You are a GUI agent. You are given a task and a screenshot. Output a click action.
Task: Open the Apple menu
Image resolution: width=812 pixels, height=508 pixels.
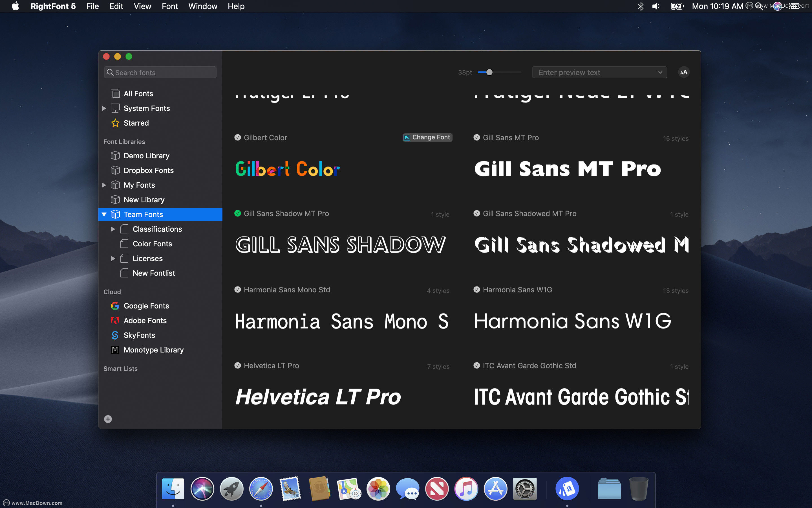coord(16,6)
